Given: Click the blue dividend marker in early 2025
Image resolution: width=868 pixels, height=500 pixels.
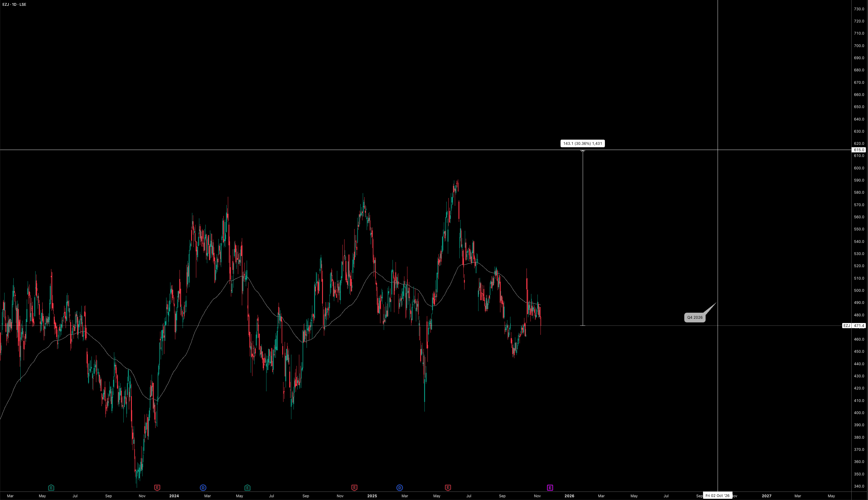Looking at the screenshot, I should tap(399, 487).
